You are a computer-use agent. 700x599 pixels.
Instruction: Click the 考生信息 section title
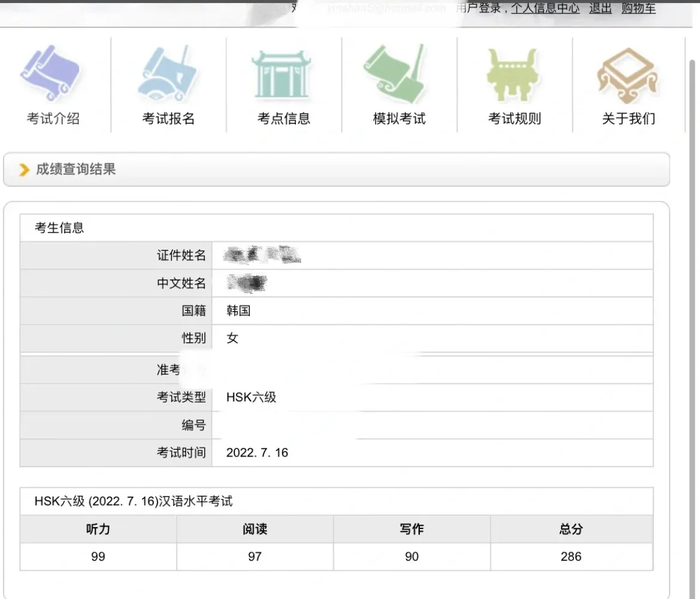[x=59, y=228]
